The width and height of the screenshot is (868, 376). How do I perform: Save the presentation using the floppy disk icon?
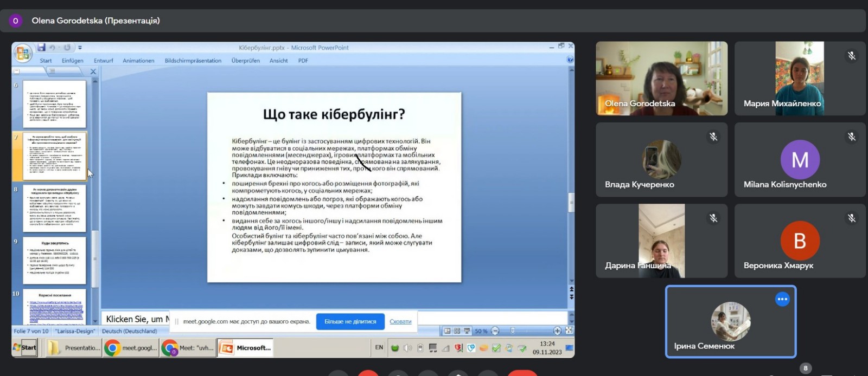[x=41, y=48]
